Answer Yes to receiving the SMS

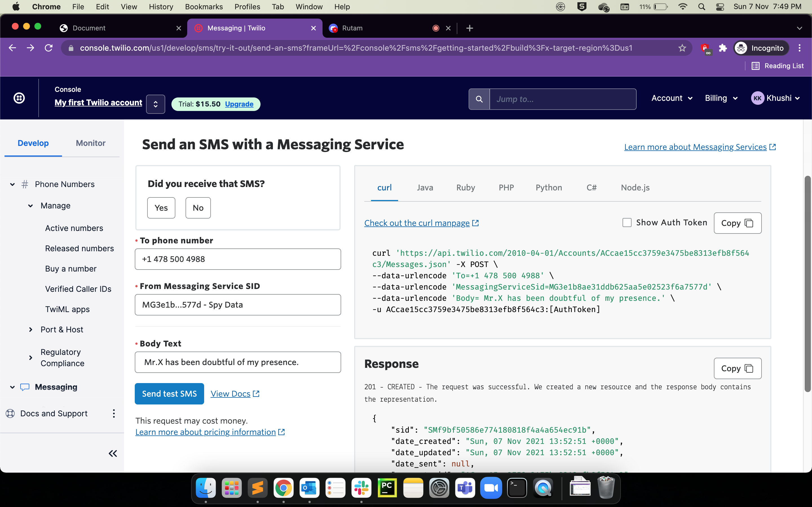(161, 208)
